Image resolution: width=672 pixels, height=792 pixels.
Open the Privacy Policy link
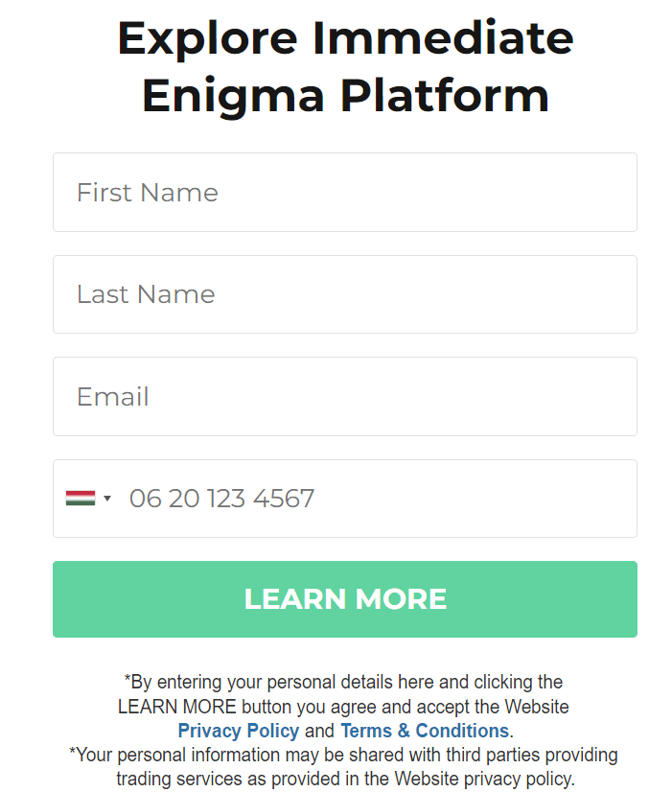[x=239, y=731]
